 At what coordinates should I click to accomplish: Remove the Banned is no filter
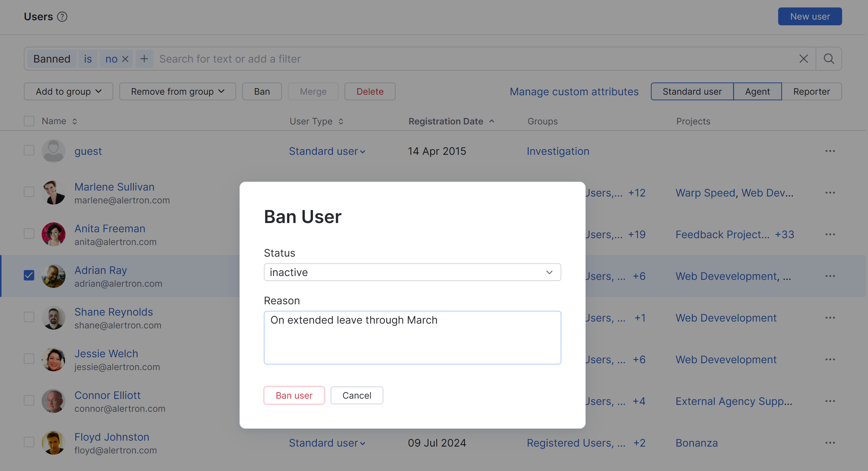(125, 59)
